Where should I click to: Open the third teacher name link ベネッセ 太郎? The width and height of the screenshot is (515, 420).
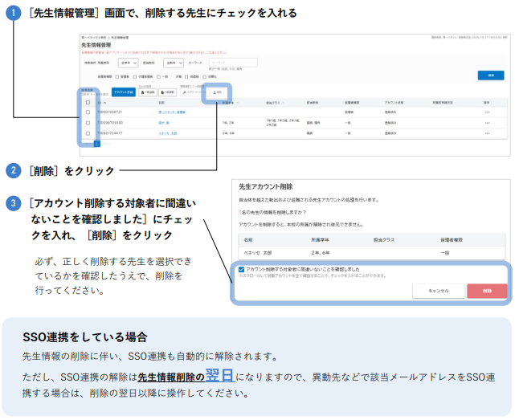167,133
